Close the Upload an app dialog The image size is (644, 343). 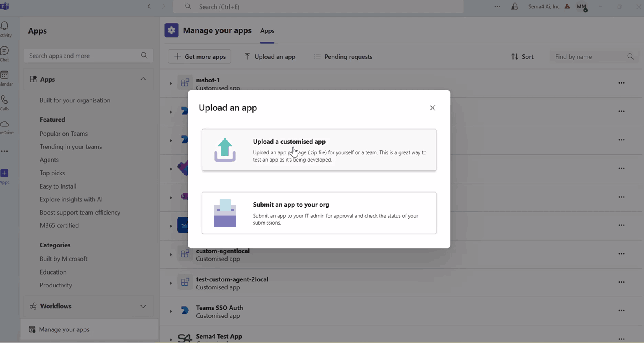tap(432, 108)
